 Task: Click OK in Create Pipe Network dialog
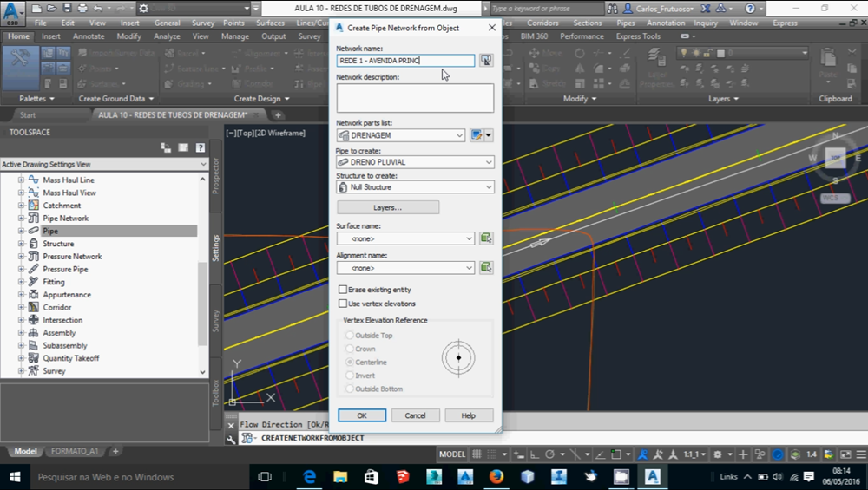point(362,415)
